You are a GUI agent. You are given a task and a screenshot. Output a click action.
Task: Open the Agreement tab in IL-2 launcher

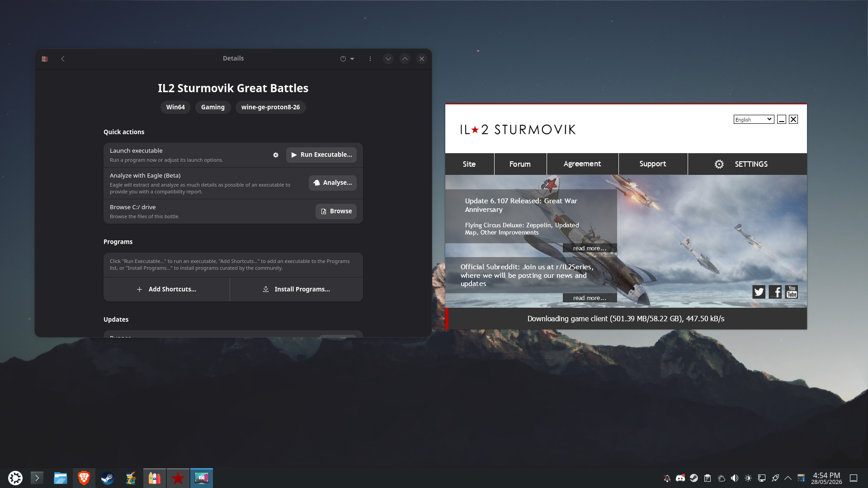pyautogui.click(x=582, y=164)
